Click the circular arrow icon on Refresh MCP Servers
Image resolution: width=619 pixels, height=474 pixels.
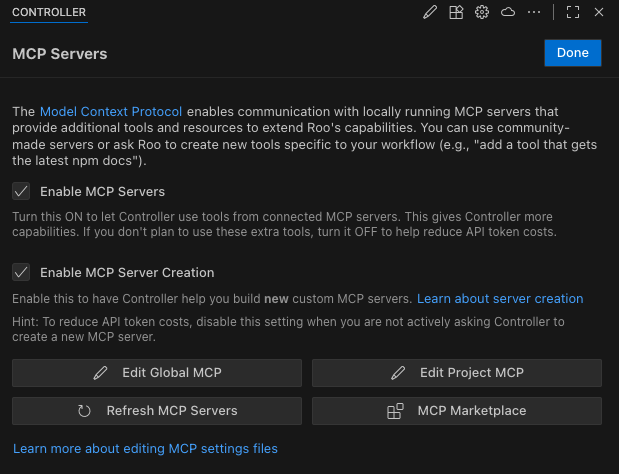pos(85,411)
